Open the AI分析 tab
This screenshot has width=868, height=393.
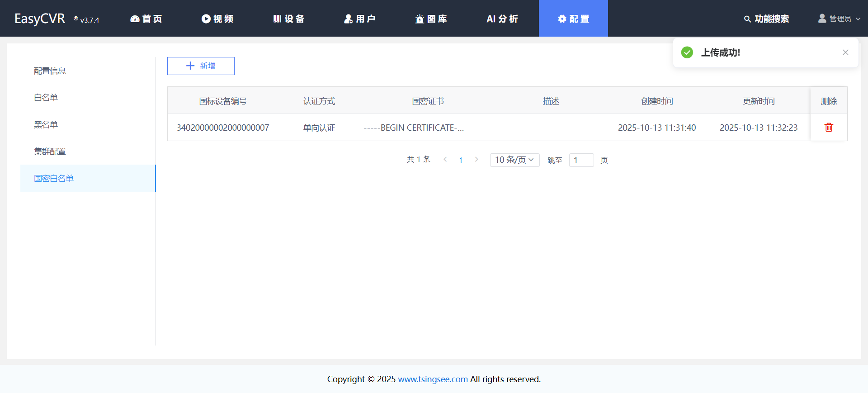(x=502, y=19)
